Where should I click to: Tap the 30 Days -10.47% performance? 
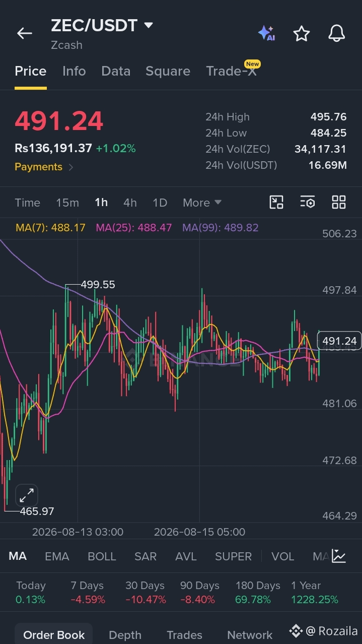pyautogui.click(x=145, y=593)
